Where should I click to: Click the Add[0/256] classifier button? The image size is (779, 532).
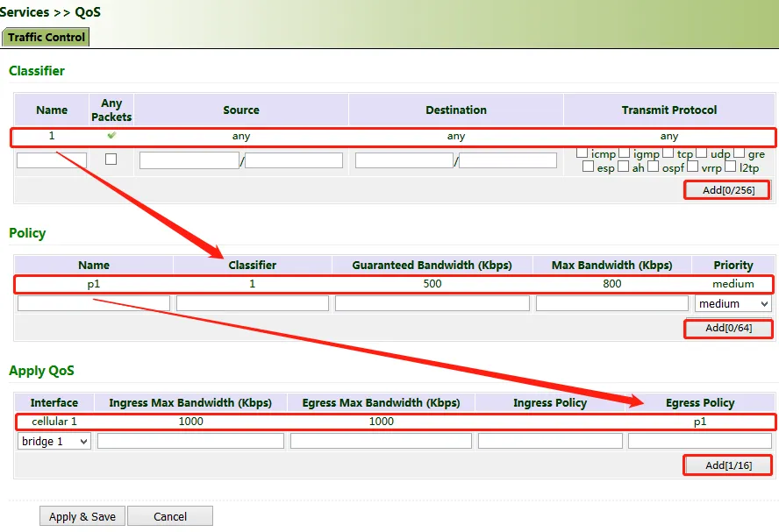(x=728, y=190)
